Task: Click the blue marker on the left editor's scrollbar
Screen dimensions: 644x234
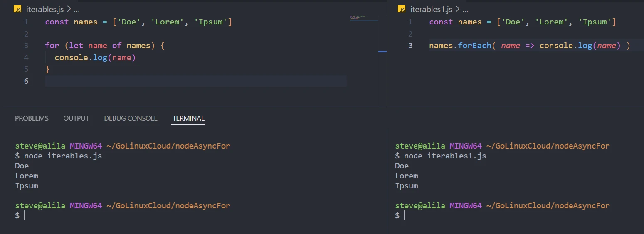Action: point(382,51)
